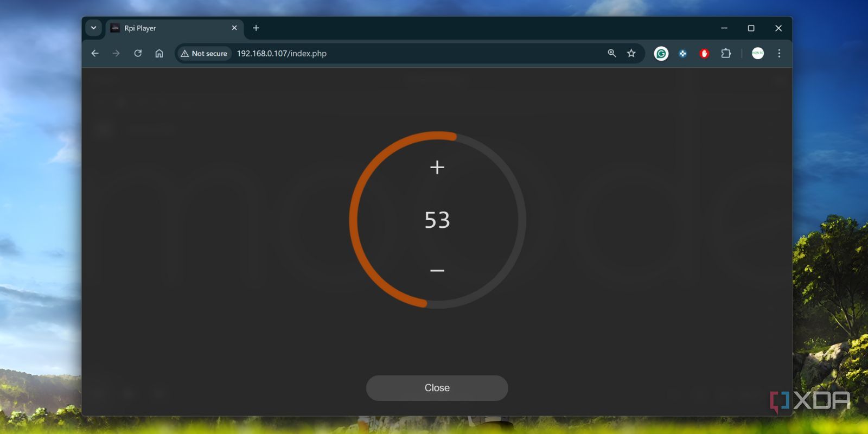Increase volume with the plus button

tap(437, 167)
